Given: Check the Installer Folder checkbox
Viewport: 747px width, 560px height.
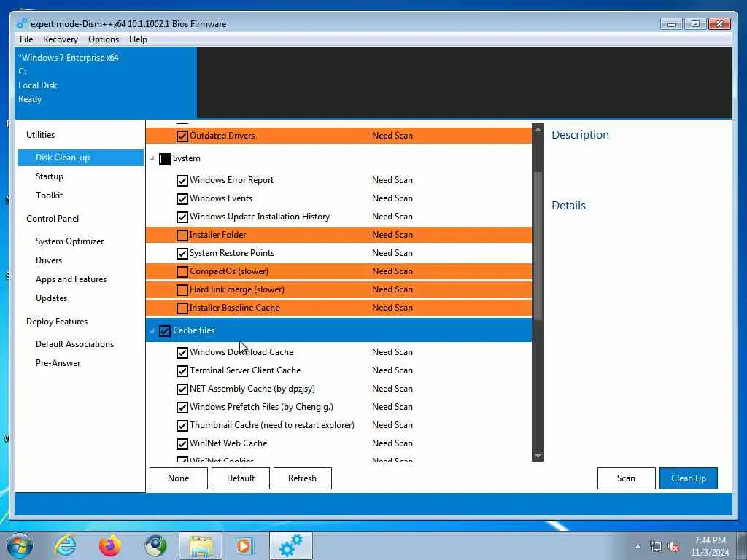Looking at the screenshot, I should [182, 236].
